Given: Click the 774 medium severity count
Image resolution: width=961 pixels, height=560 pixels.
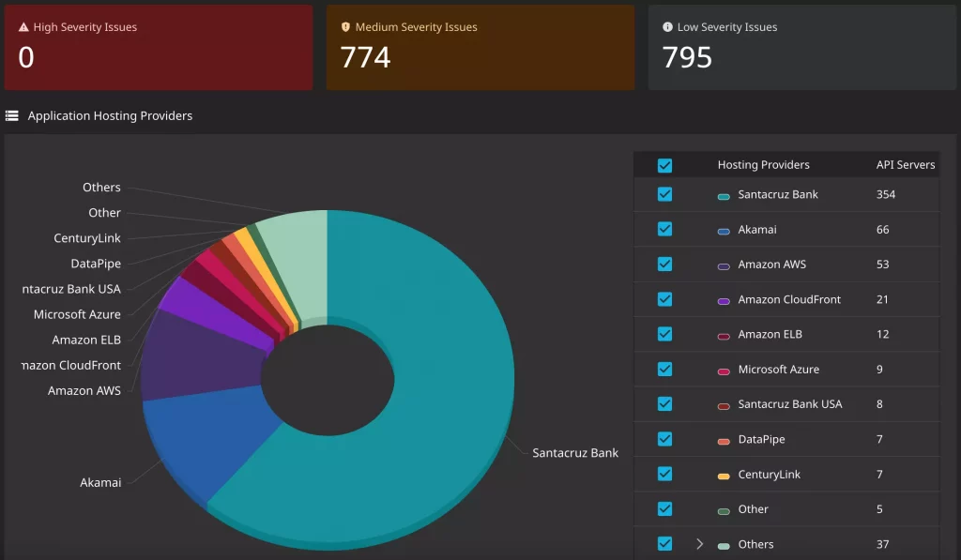Looking at the screenshot, I should coord(365,57).
